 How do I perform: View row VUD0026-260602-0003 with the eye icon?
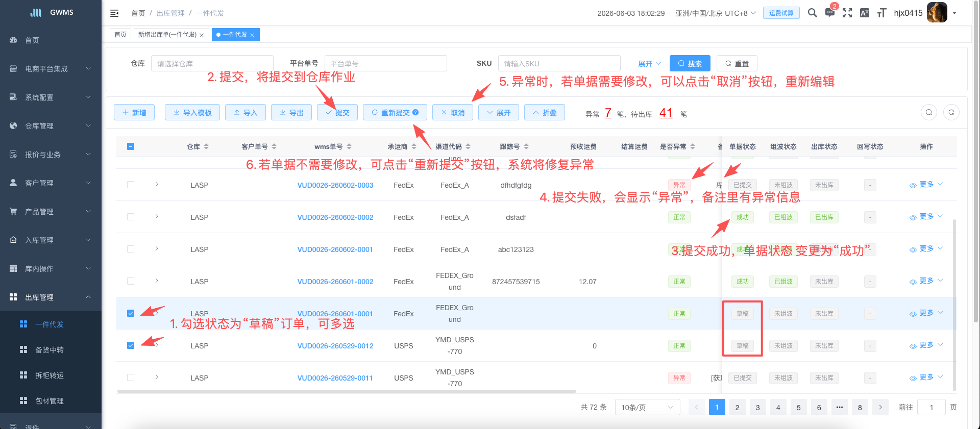(x=913, y=186)
